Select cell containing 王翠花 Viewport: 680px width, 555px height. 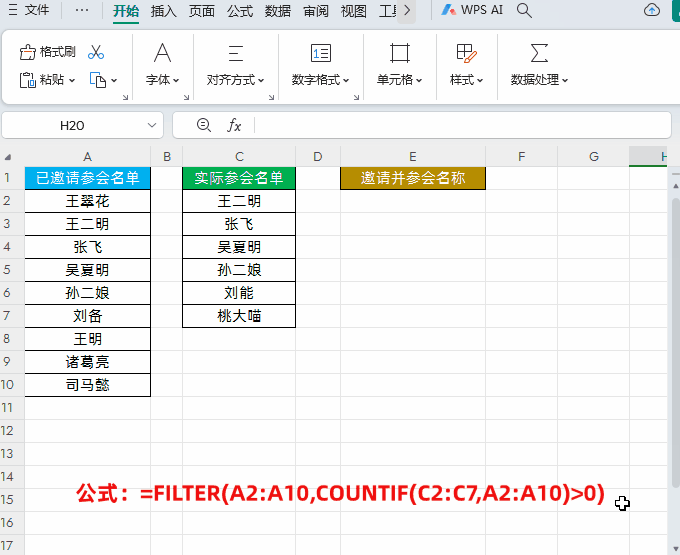pyautogui.click(x=88, y=201)
